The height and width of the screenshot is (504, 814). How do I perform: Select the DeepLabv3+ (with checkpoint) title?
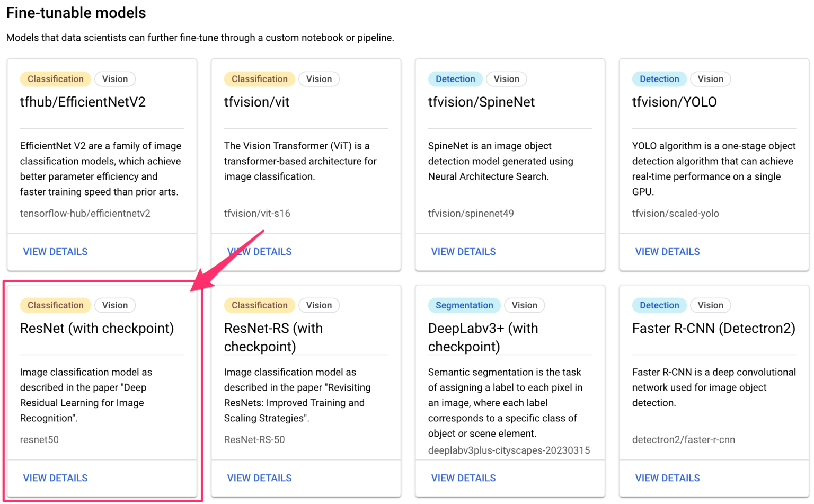[x=483, y=337]
